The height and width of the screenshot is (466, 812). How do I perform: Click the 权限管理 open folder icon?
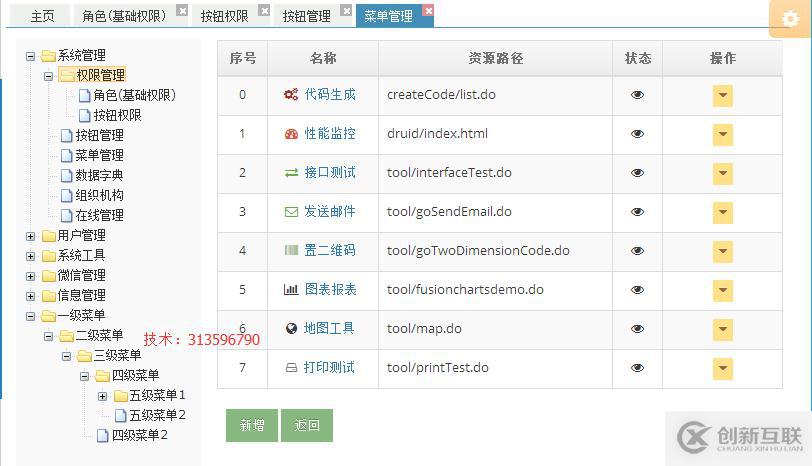click(66, 76)
